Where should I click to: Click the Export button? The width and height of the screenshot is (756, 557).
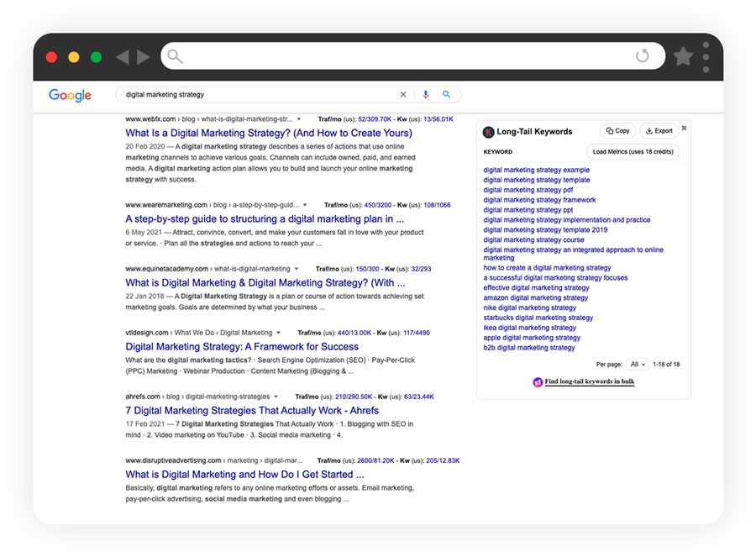tap(659, 131)
